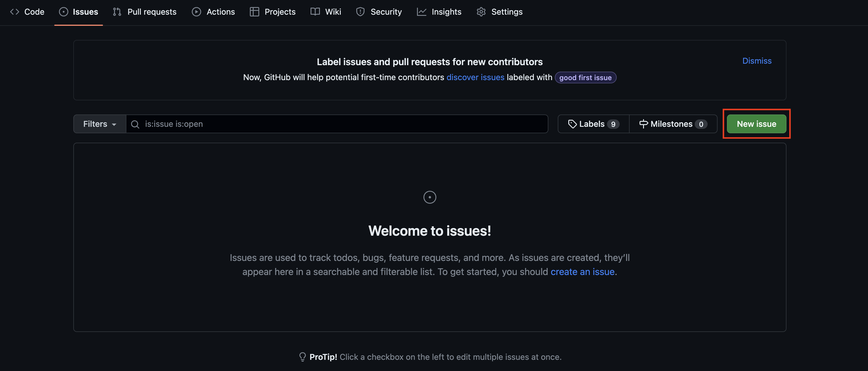Click the Issues circle-dot icon in nav

click(x=63, y=12)
